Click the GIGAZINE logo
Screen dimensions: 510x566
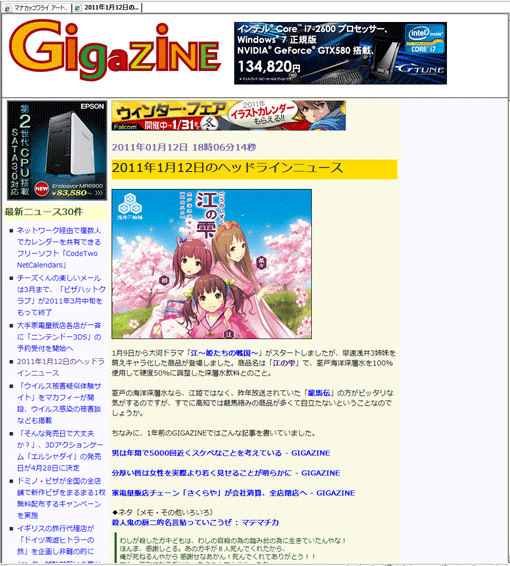[114, 50]
